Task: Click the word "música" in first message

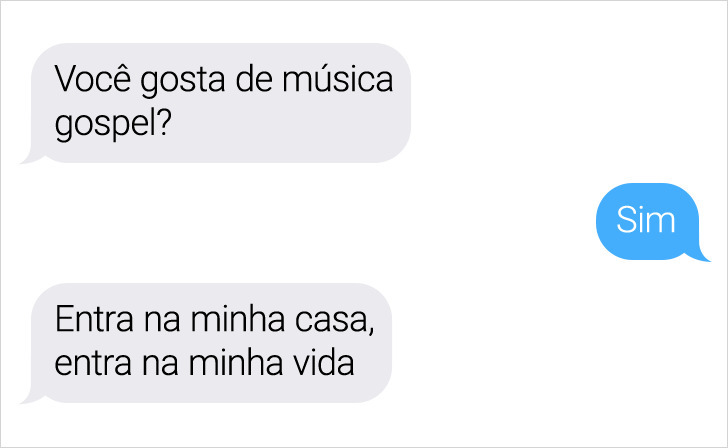Action: (x=338, y=78)
